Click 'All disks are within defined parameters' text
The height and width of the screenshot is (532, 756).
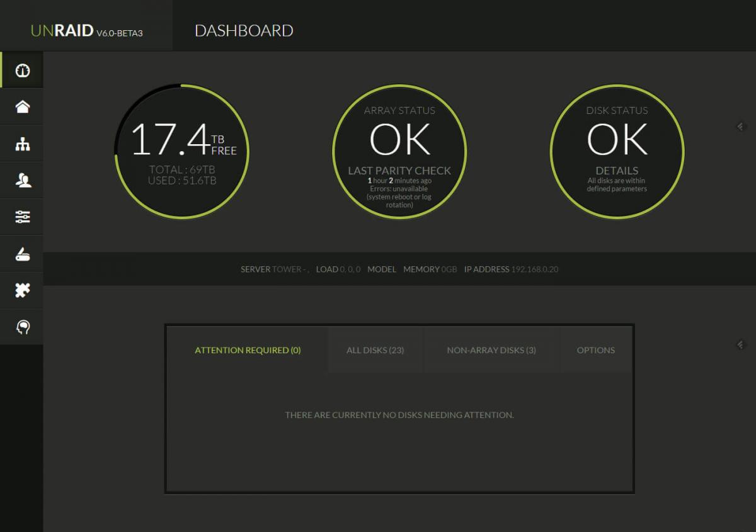pyautogui.click(x=617, y=184)
